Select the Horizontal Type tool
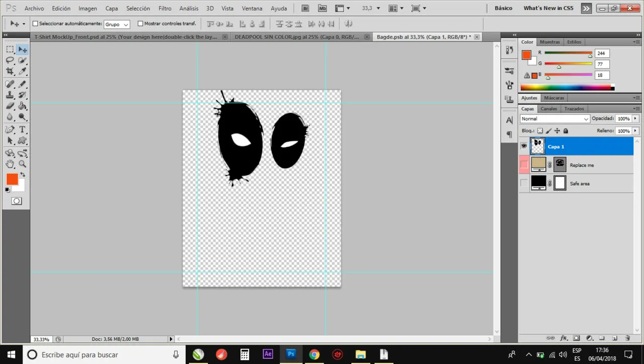The width and height of the screenshot is (644, 364). [x=22, y=130]
